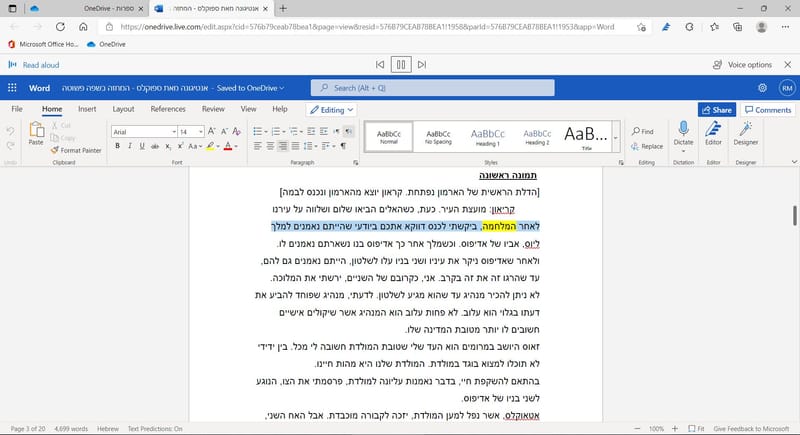Switch to the Layout tab
The image size is (800, 435).
[x=123, y=109]
